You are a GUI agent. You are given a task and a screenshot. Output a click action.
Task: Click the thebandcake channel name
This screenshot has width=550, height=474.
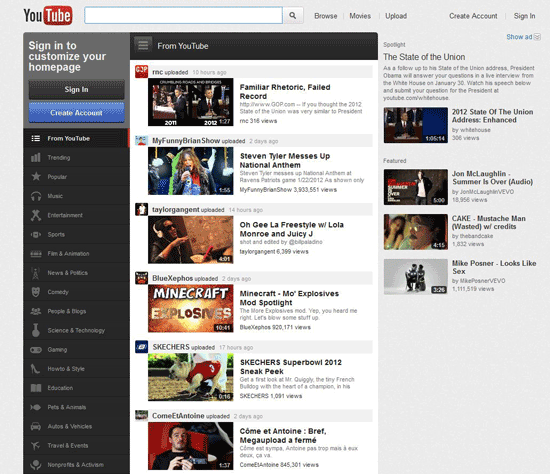[x=476, y=236]
